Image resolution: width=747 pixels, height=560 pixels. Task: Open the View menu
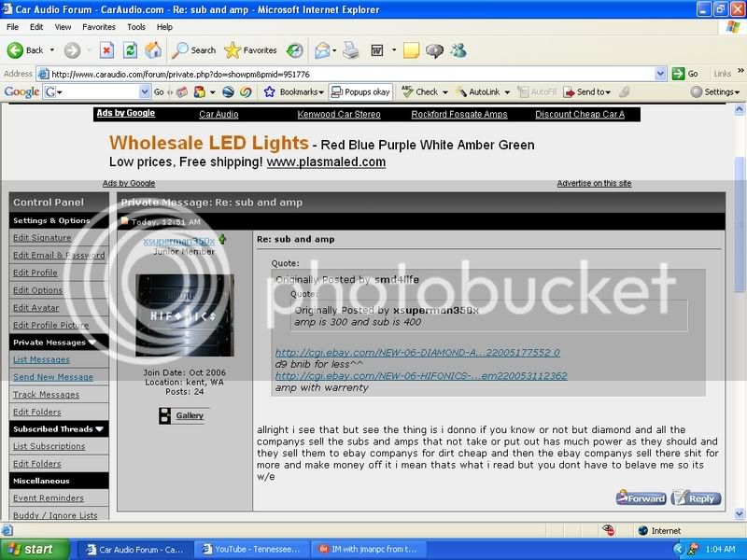point(63,27)
